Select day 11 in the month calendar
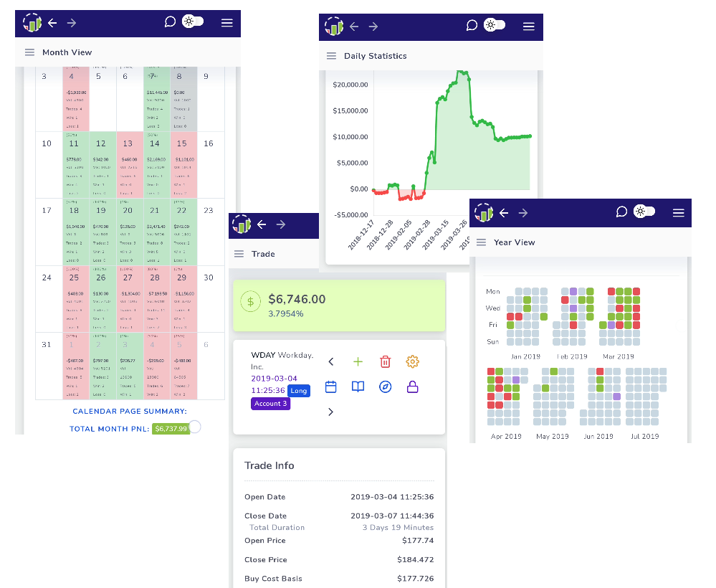716x588 pixels. [76, 165]
